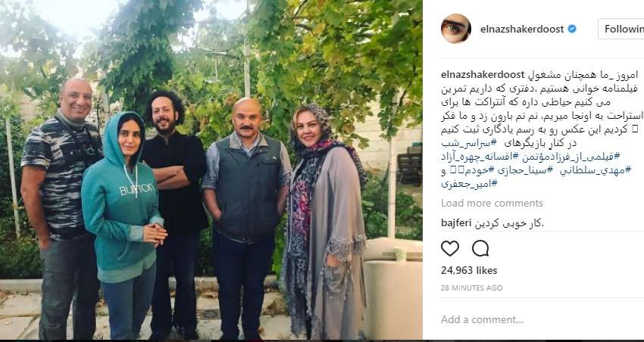Expand Load more comments
The image size is (644, 342).
(x=492, y=203)
